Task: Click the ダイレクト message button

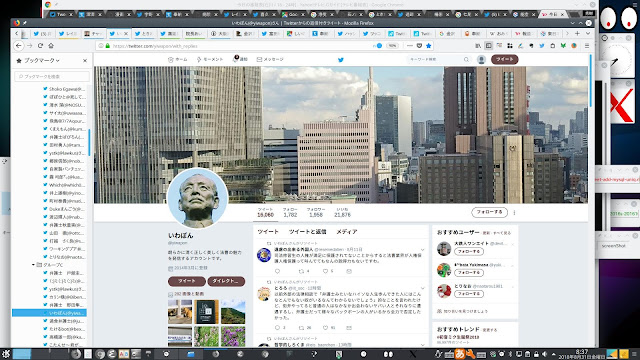Action: tap(226, 281)
